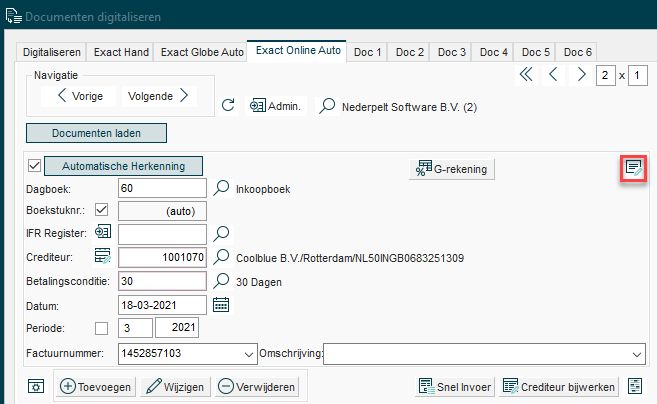This screenshot has width=657, height=404.
Task: Search crediteur using the magnifier icon
Action: click(x=222, y=258)
